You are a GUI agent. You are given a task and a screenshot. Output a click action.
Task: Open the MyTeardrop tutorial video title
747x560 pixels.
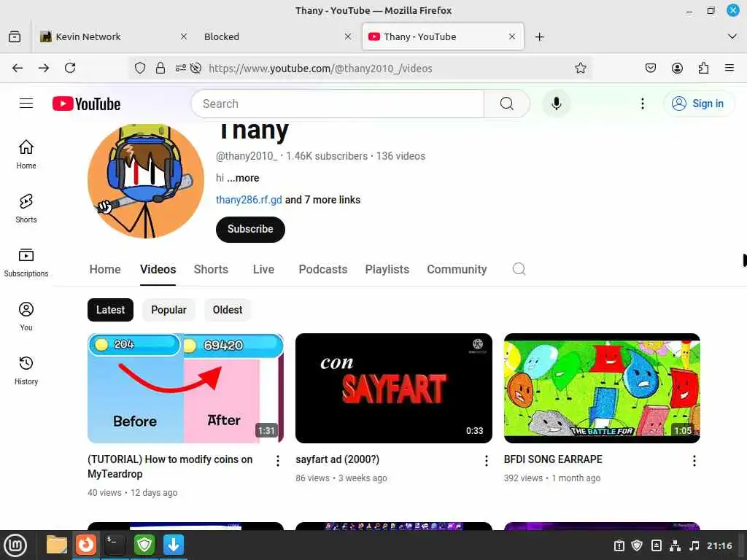coord(170,467)
